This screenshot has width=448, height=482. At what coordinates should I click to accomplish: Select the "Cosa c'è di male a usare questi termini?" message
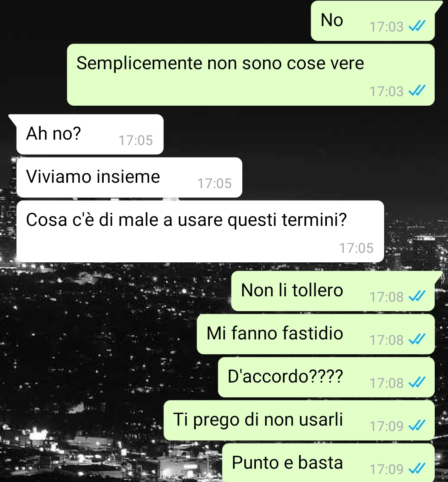pos(200,232)
